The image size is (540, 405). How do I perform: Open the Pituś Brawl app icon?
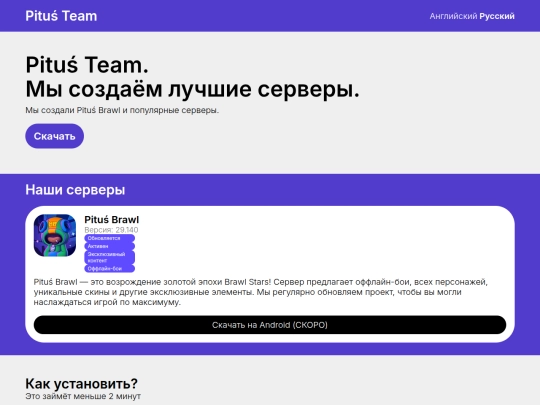click(x=55, y=235)
